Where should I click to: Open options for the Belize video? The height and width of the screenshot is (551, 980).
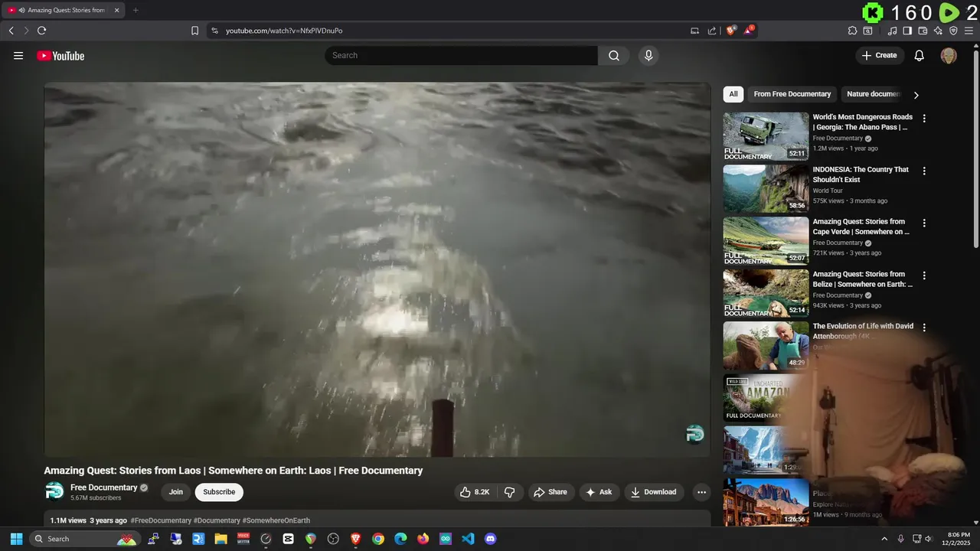(924, 275)
